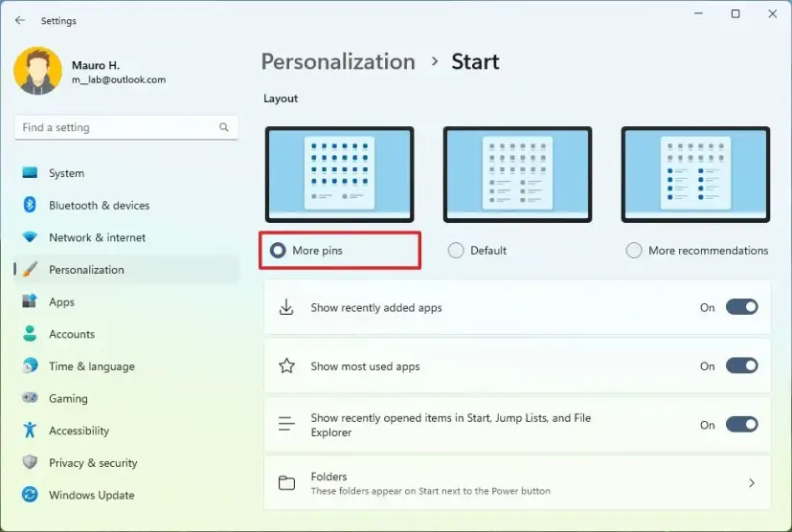Image resolution: width=792 pixels, height=532 pixels.
Task: Go to Time & language settings
Action: [x=91, y=366]
